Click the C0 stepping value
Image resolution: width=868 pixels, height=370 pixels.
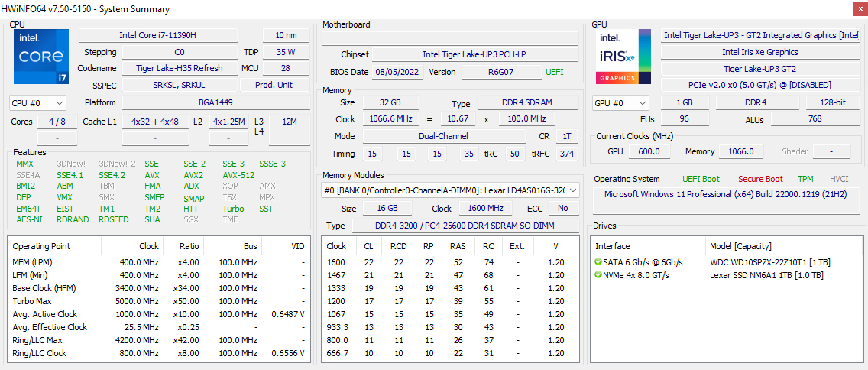[x=180, y=52]
